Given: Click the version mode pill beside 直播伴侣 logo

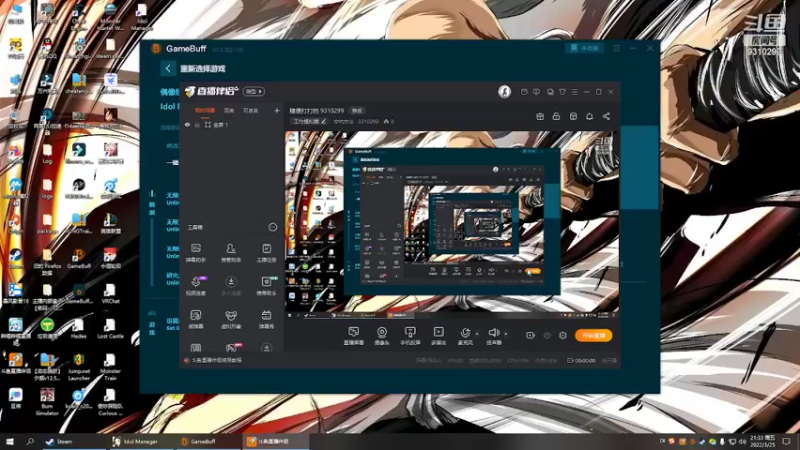Looking at the screenshot, I should (x=254, y=91).
